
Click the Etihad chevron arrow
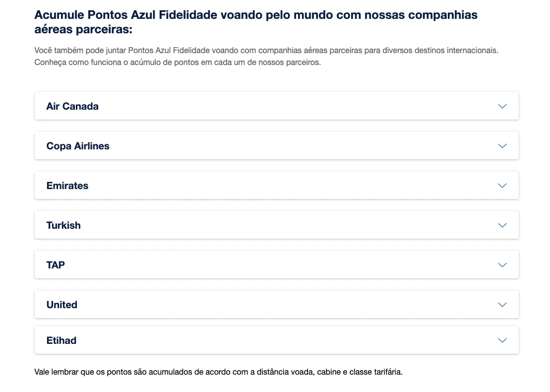coord(502,340)
